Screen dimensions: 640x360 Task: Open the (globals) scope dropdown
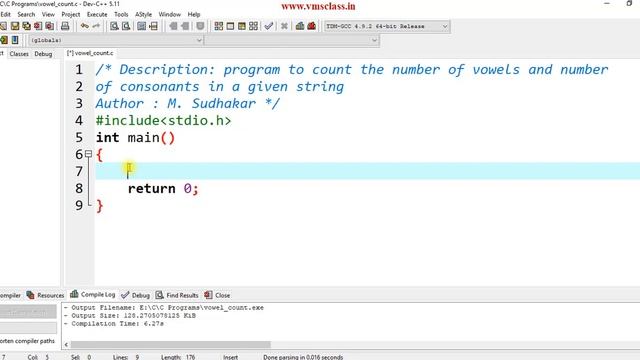click(x=116, y=40)
